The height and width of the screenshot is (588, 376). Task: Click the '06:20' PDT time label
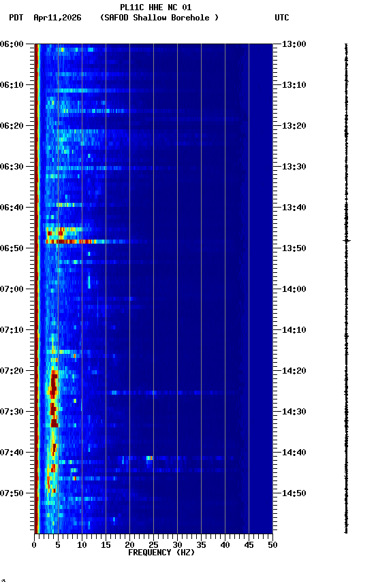12,126
